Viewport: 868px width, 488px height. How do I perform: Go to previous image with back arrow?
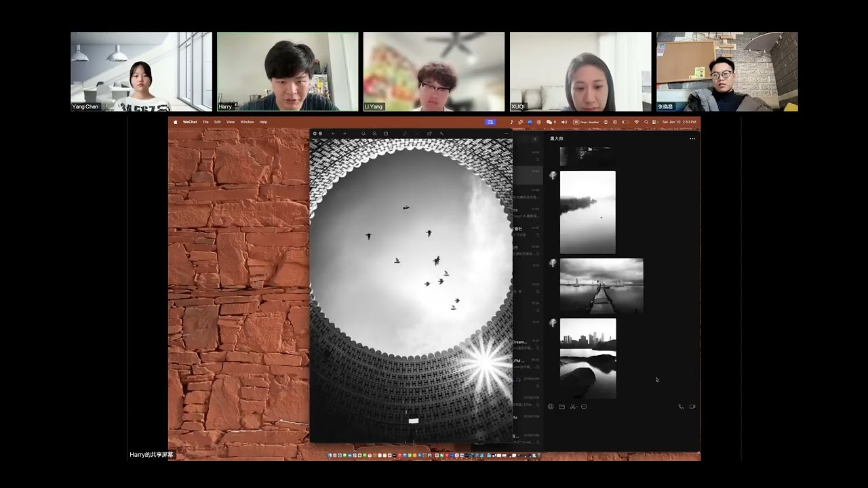[333, 134]
